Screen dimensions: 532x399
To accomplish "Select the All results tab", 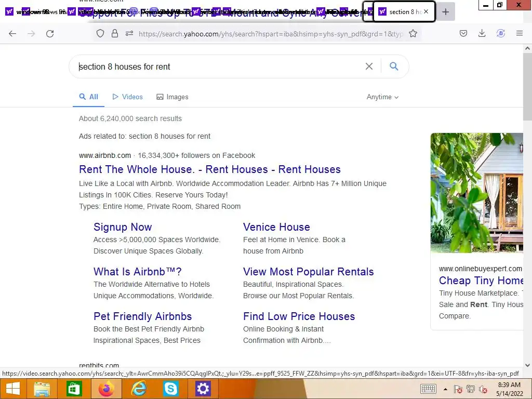I will 88,97.
